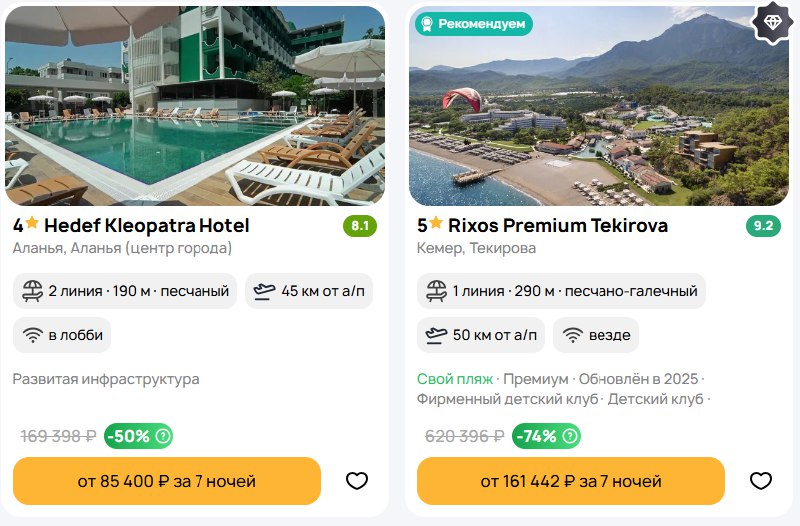The height and width of the screenshot is (526, 800).
Task: Click the airplane icon next to 45 км
Action: coord(264,291)
